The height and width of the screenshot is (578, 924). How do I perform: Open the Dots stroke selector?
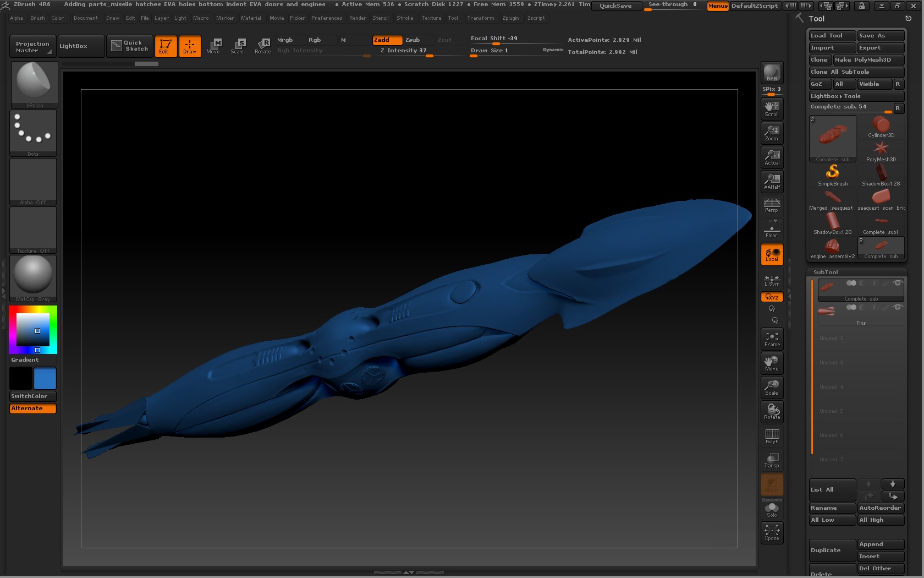click(x=33, y=133)
